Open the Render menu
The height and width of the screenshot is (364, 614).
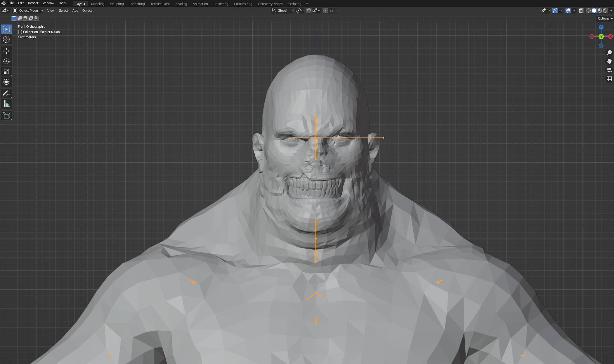(33, 3)
